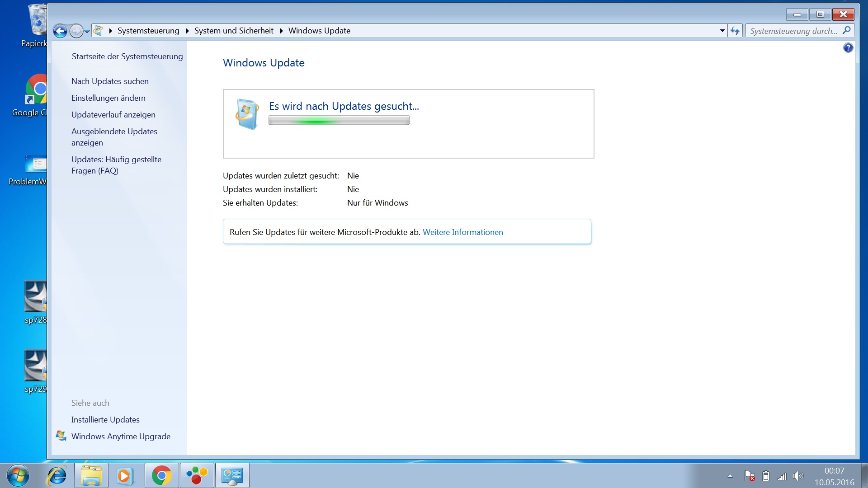Select System und Sicherheit breadcrumb
868x488 pixels.
coord(234,31)
